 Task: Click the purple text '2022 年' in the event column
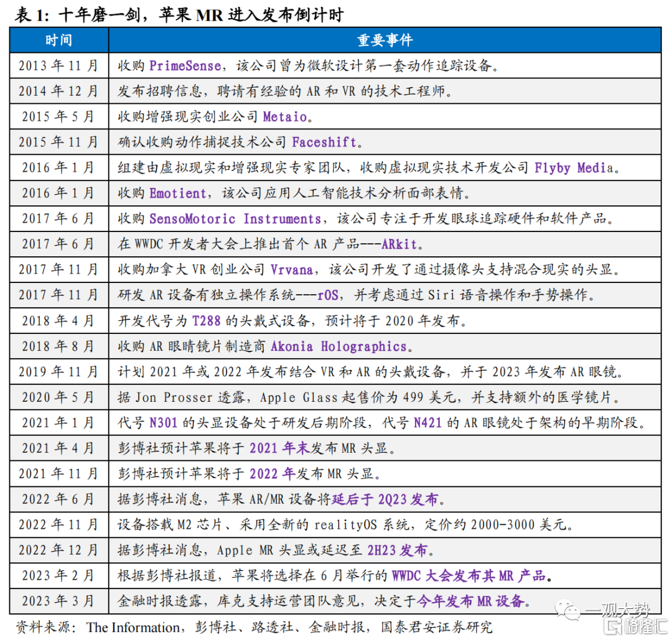click(273, 474)
